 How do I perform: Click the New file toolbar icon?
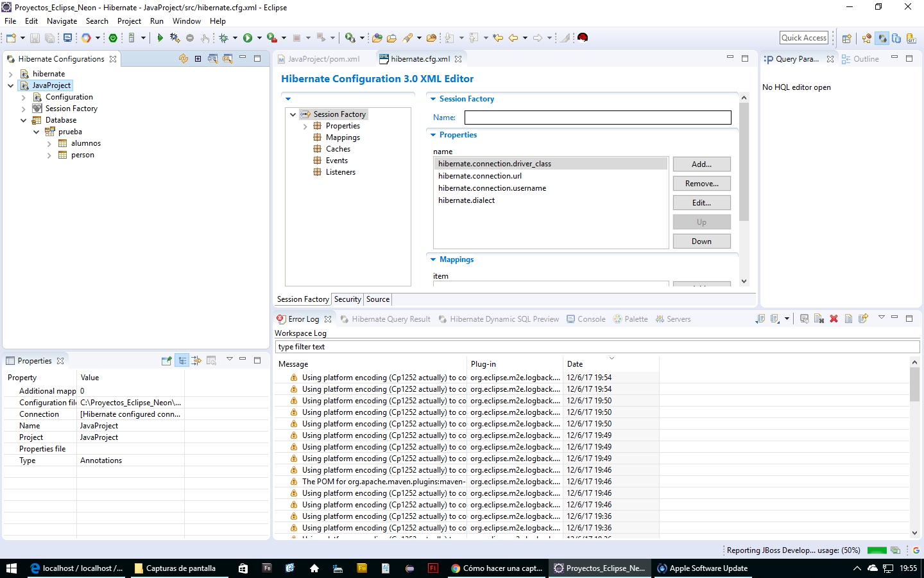pos(11,38)
